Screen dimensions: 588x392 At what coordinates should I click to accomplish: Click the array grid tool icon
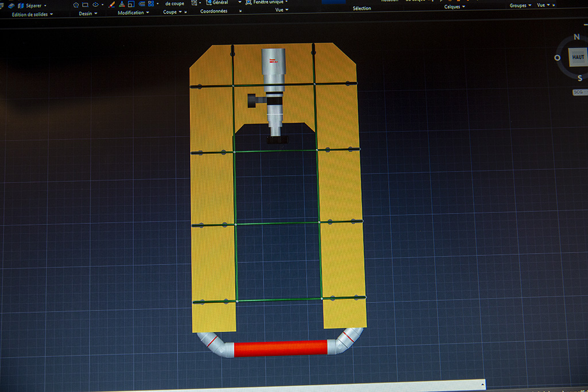(151, 3)
